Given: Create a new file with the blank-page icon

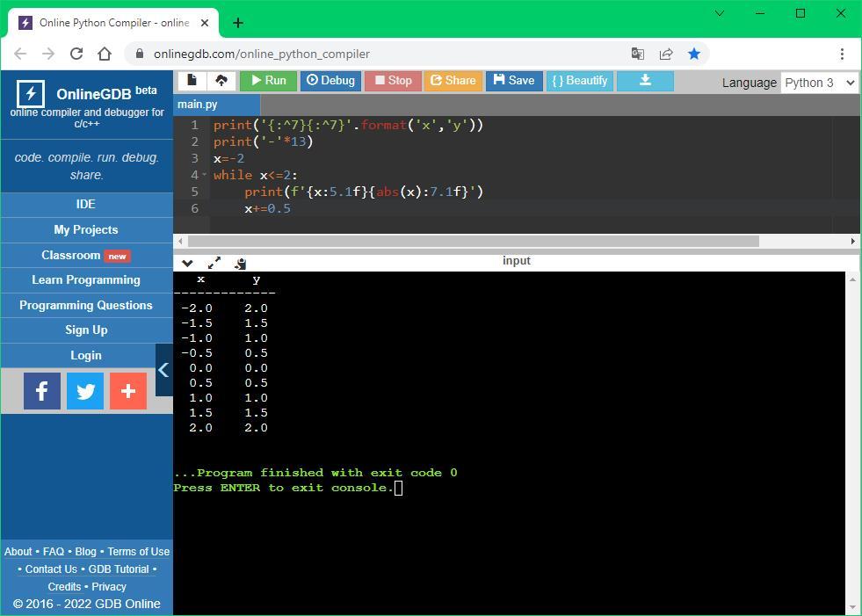Looking at the screenshot, I should tap(192, 81).
